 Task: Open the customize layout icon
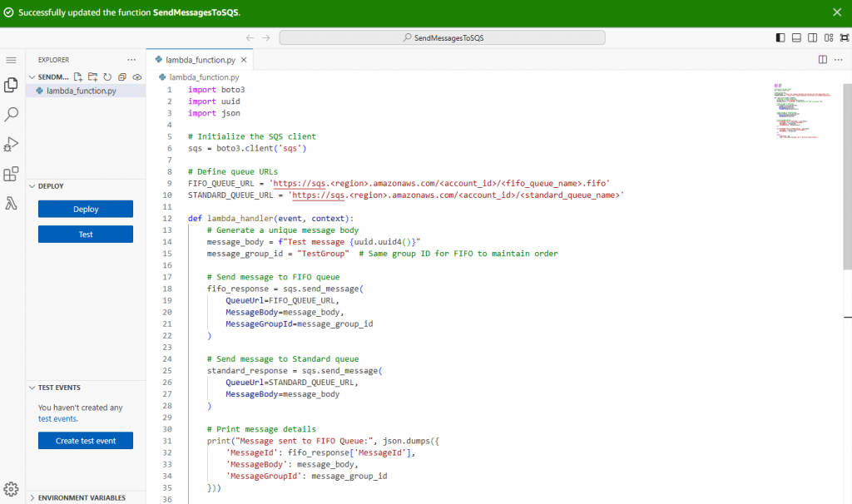(829, 37)
